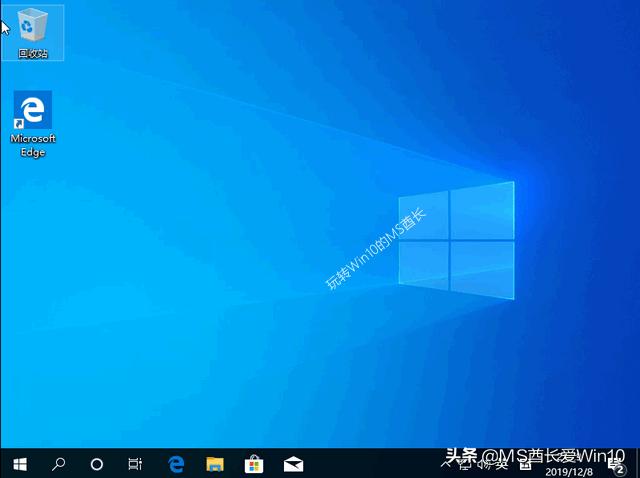
Task: Open network status in system tray
Action: coord(464,463)
